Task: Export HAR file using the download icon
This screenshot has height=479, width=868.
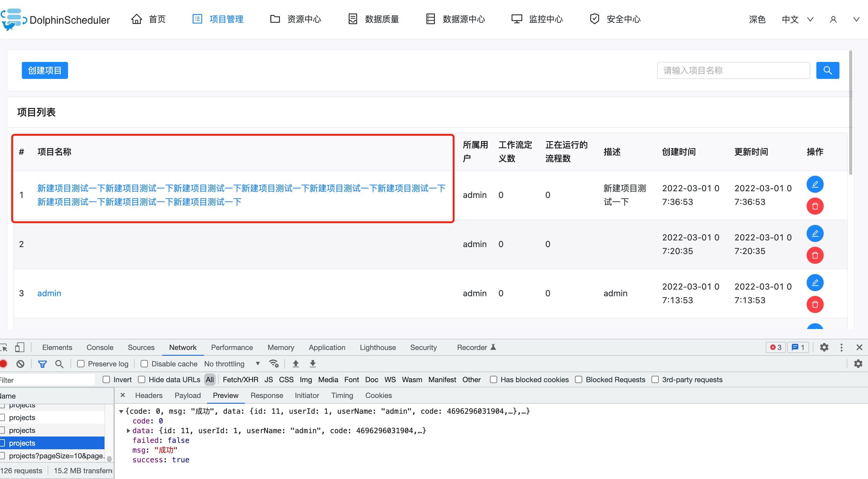Action: (x=312, y=364)
